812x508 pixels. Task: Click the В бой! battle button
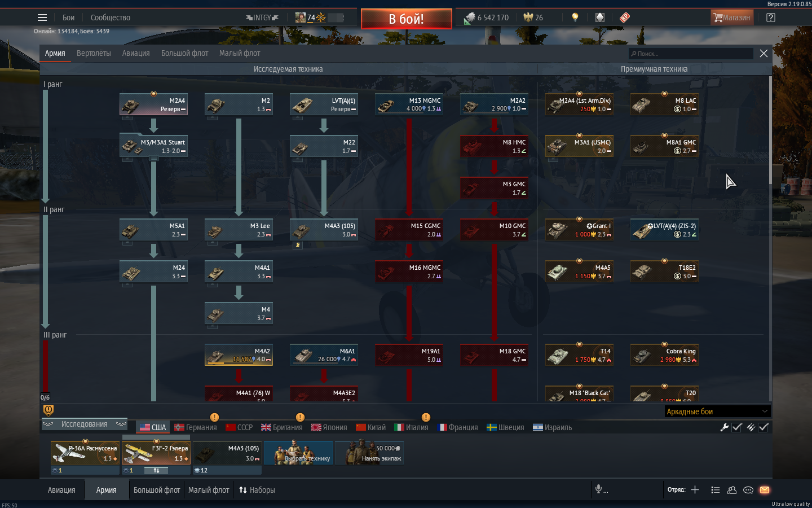click(x=407, y=19)
